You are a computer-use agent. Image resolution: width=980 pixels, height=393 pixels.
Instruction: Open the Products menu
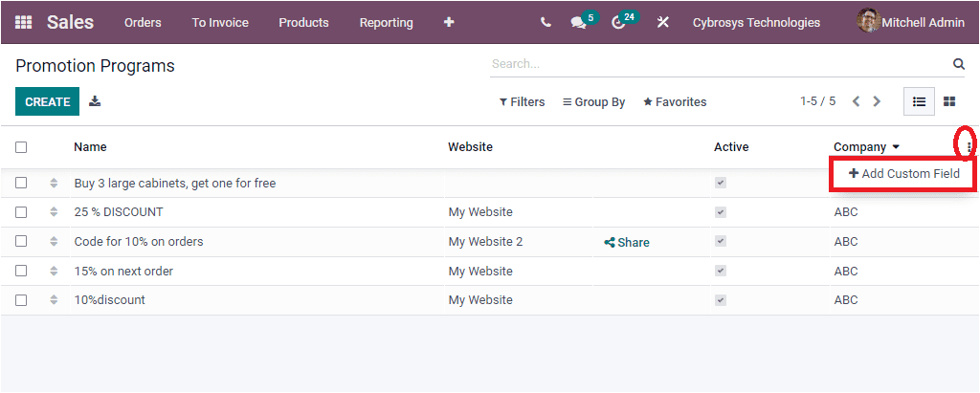[x=303, y=23]
